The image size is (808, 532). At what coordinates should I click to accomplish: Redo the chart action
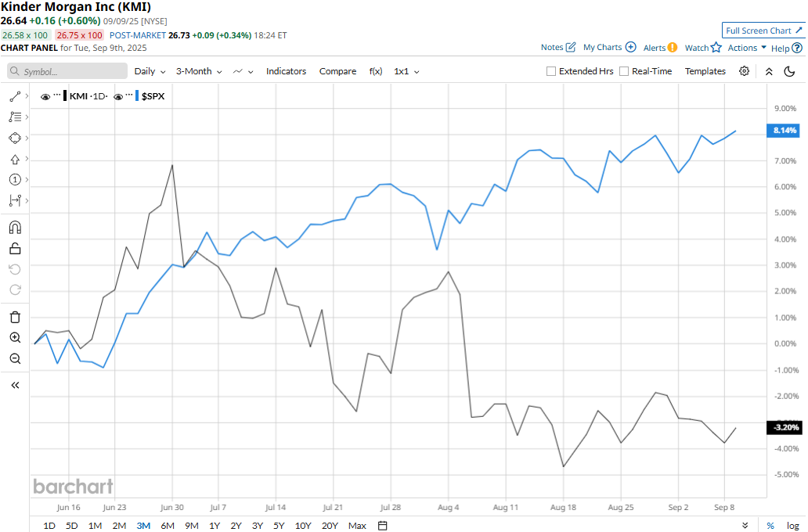(15, 290)
